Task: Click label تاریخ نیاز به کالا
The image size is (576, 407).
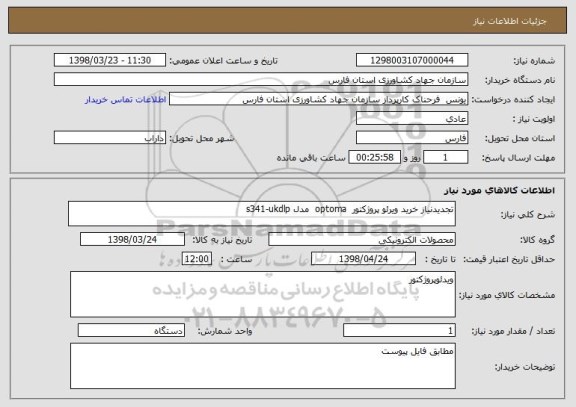Action: point(222,240)
